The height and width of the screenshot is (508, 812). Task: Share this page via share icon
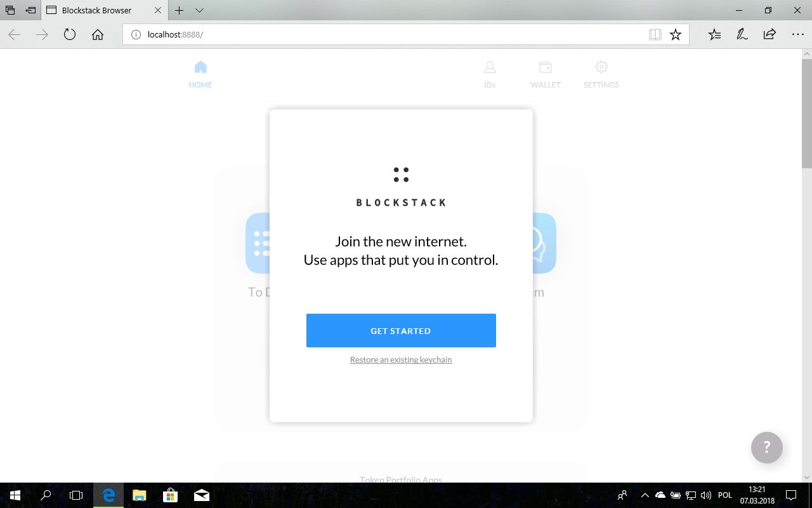click(769, 35)
